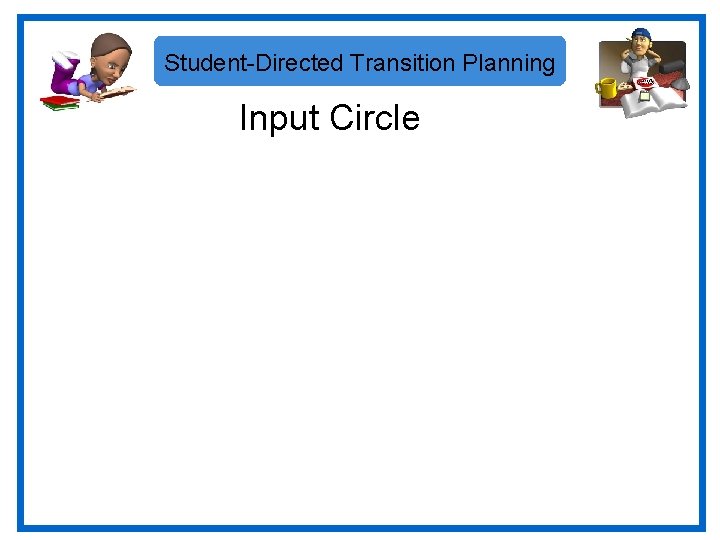Click the red and white snack bag

(x=646, y=83)
